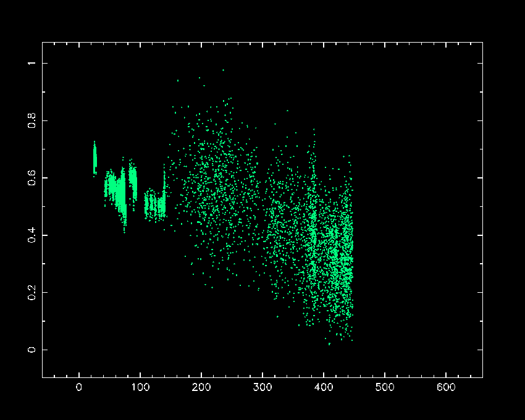The width and height of the screenshot is (525, 420).
Task: Select the y-axis label 0.2
Action: coord(31,293)
